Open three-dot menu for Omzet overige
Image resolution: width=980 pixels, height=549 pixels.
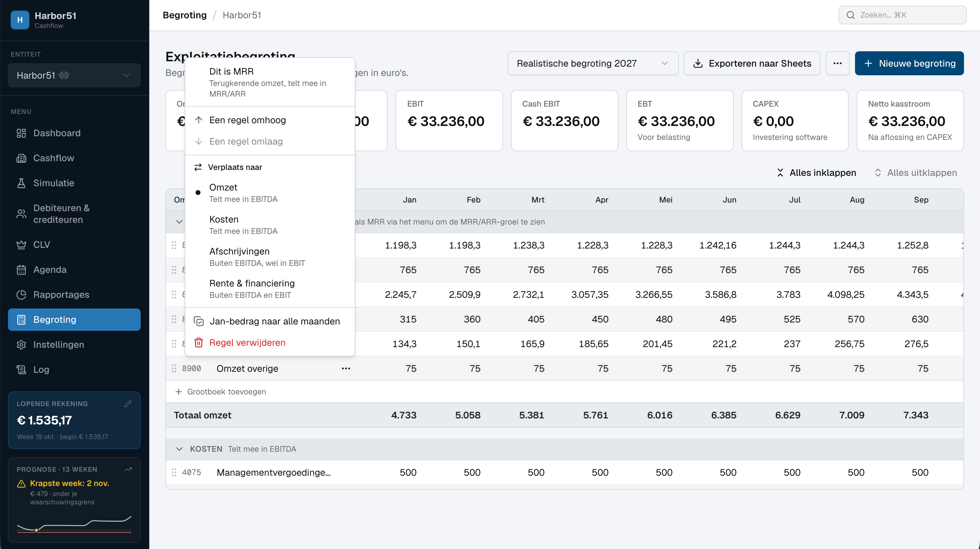(346, 368)
